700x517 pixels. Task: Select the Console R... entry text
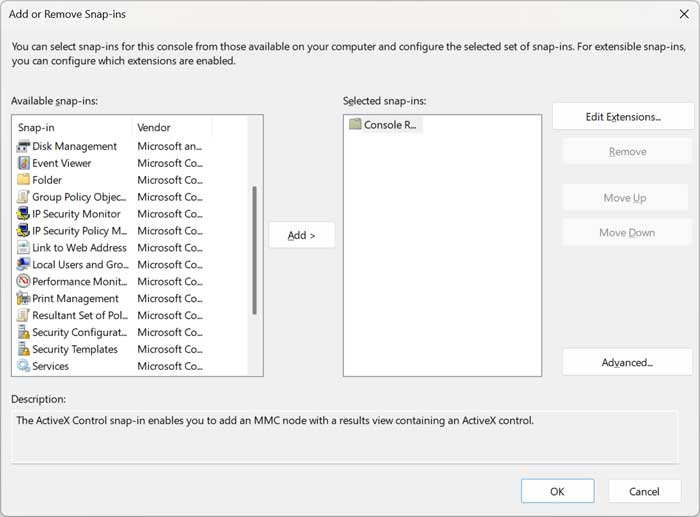[x=390, y=125]
